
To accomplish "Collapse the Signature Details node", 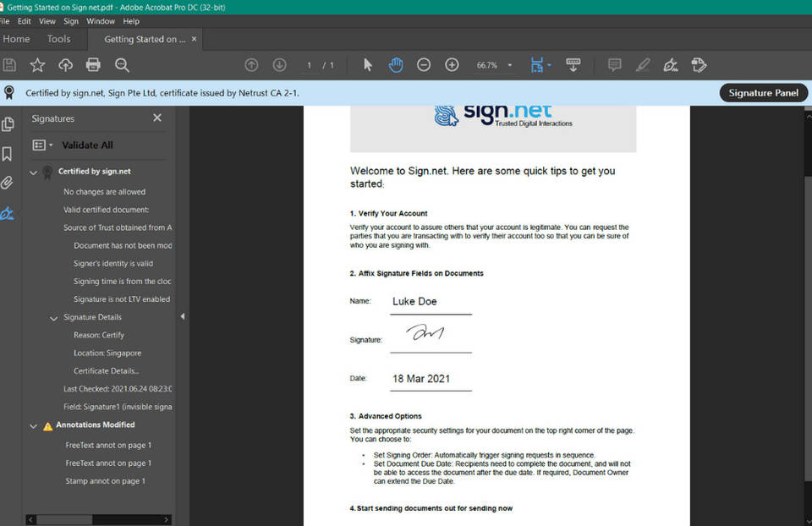I will 53,319.
